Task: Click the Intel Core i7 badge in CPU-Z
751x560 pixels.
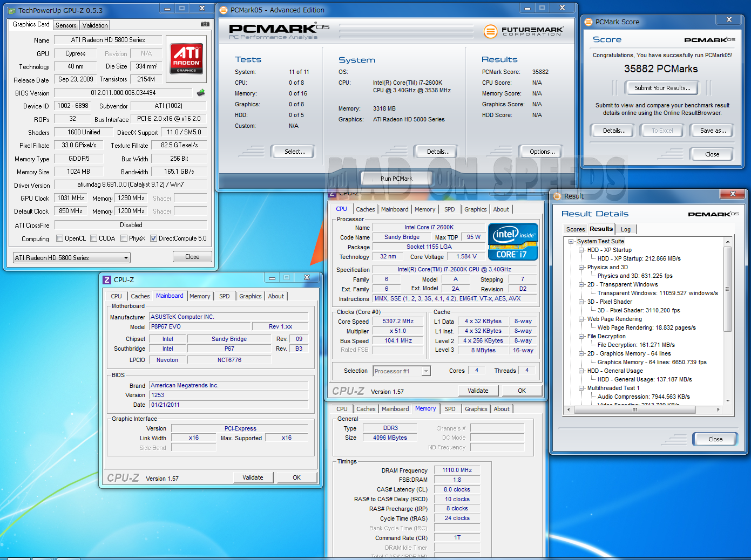Action: coord(513,242)
